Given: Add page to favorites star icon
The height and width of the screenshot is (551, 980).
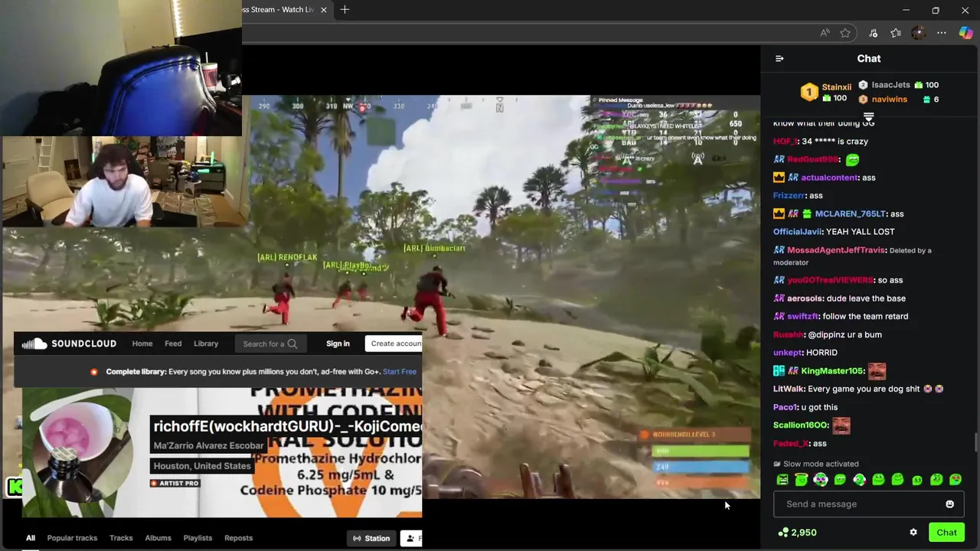Looking at the screenshot, I should coord(845,33).
